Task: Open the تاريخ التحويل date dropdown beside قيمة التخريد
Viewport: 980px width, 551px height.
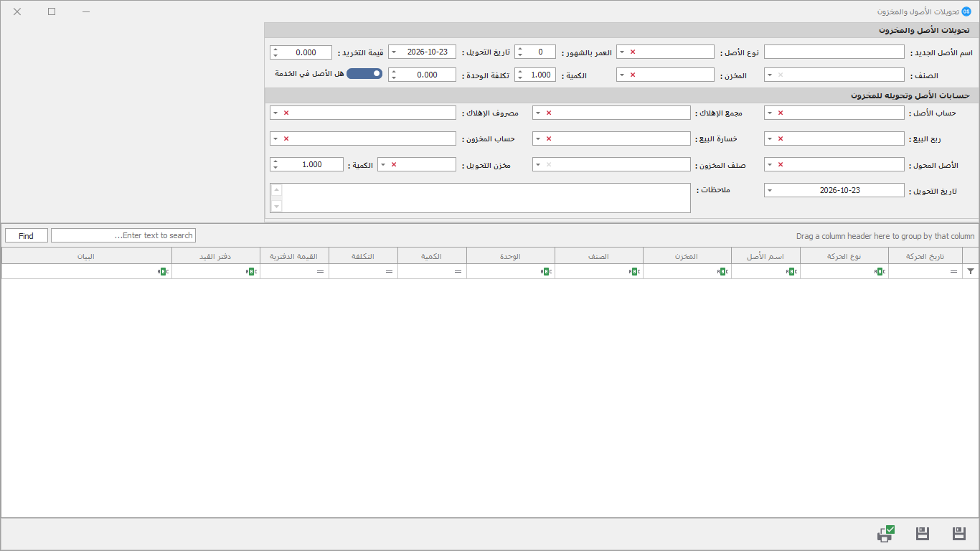Action: click(x=394, y=52)
